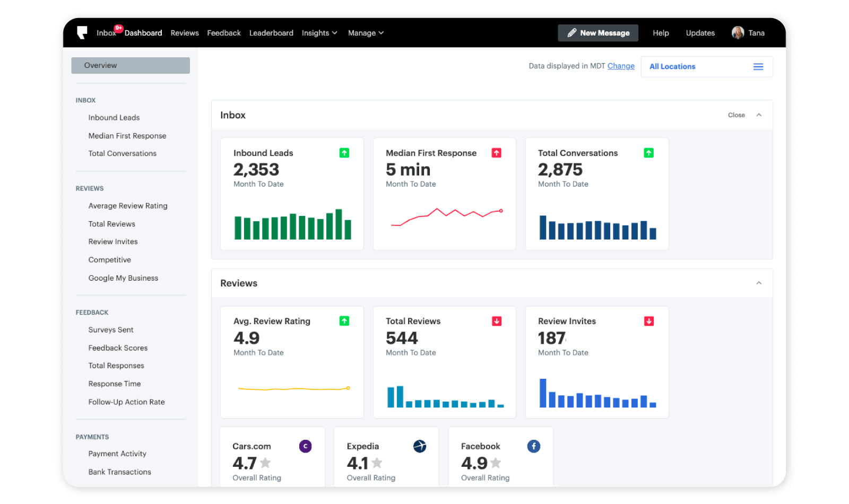Click the hamburger icon in All Locations selector
Viewport: 849px width, 504px height.
[758, 66]
